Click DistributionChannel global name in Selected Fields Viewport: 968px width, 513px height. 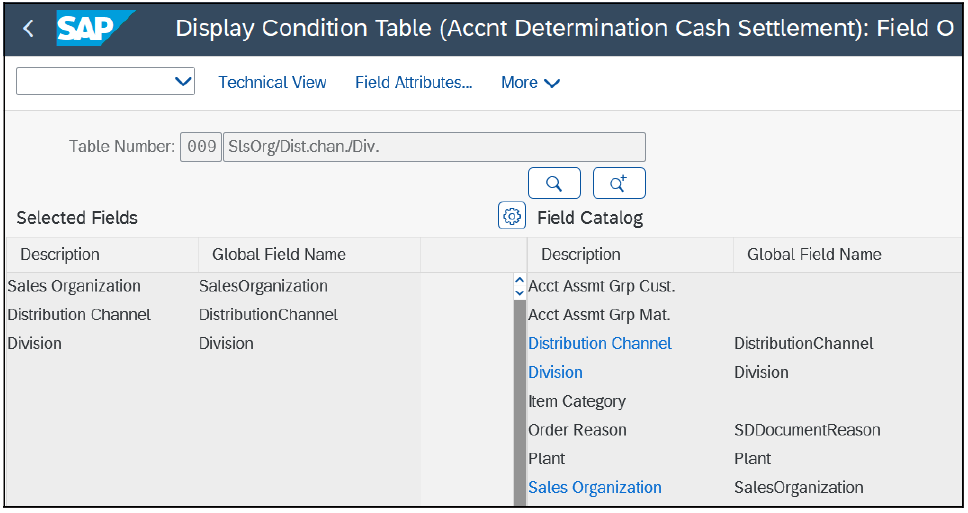(269, 315)
